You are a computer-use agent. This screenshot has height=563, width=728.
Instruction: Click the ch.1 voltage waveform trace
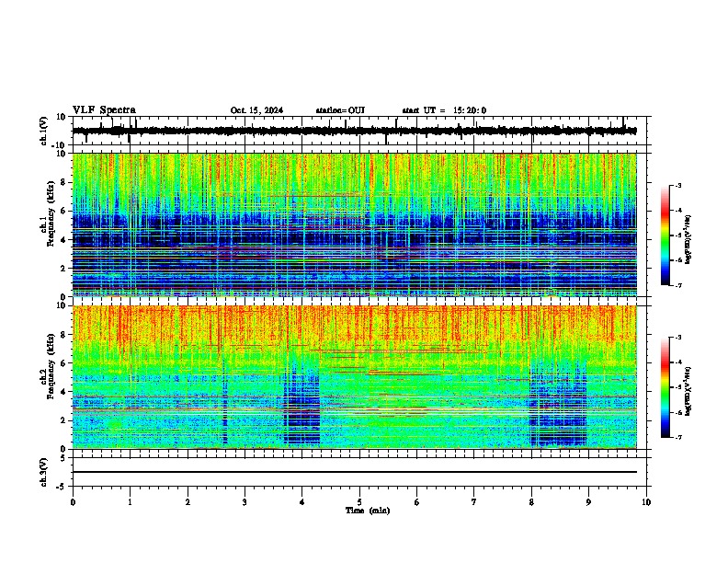pos(354,131)
